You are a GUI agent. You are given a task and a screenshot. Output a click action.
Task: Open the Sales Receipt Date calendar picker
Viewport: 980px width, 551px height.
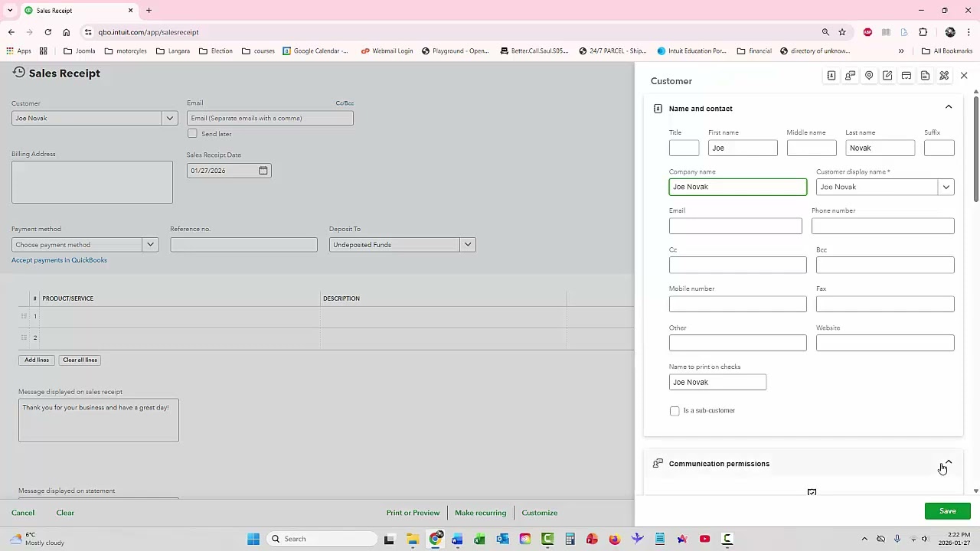point(263,171)
